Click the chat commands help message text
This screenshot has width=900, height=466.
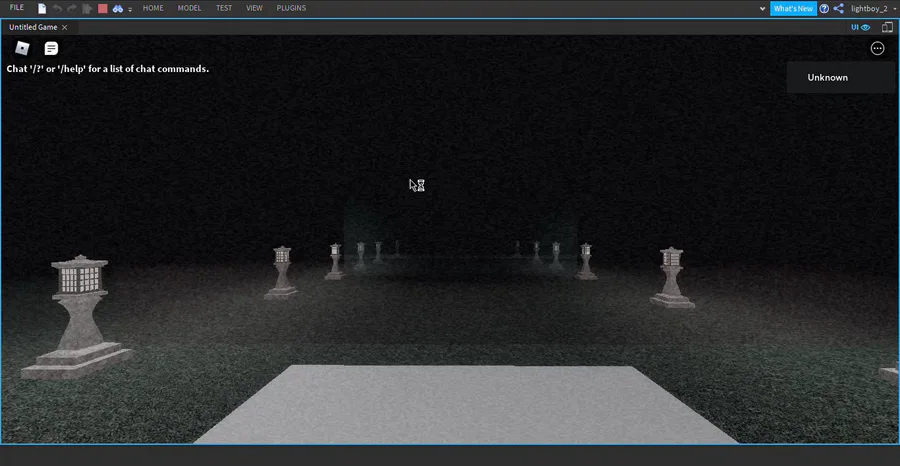pos(108,69)
